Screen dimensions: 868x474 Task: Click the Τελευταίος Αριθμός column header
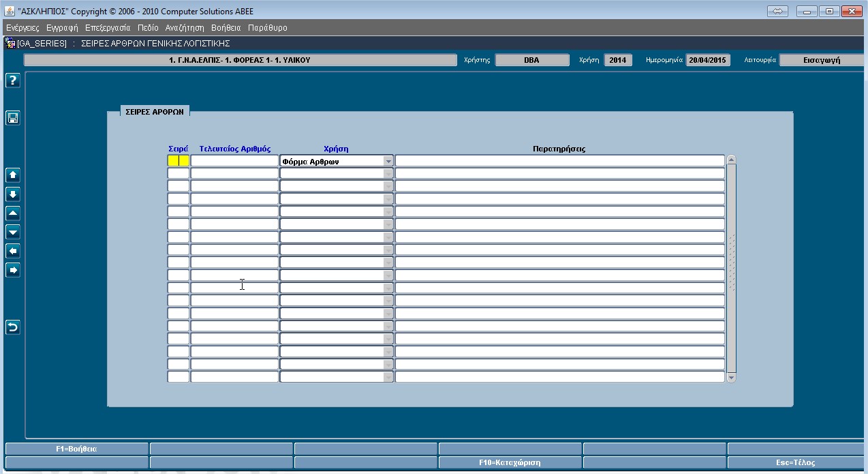click(235, 149)
